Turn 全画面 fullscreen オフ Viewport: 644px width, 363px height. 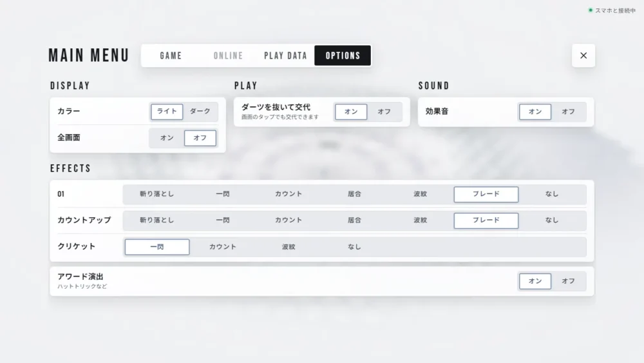(200, 138)
